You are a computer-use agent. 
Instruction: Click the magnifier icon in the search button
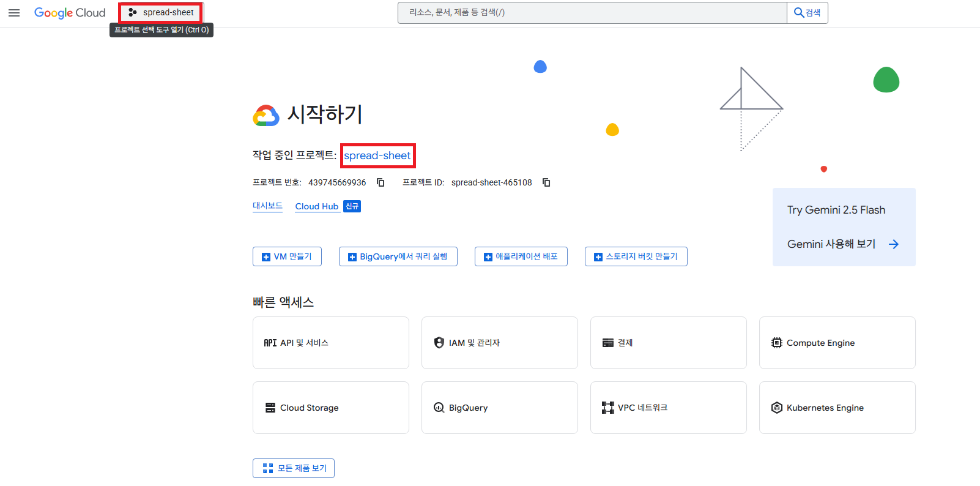pyautogui.click(x=798, y=12)
